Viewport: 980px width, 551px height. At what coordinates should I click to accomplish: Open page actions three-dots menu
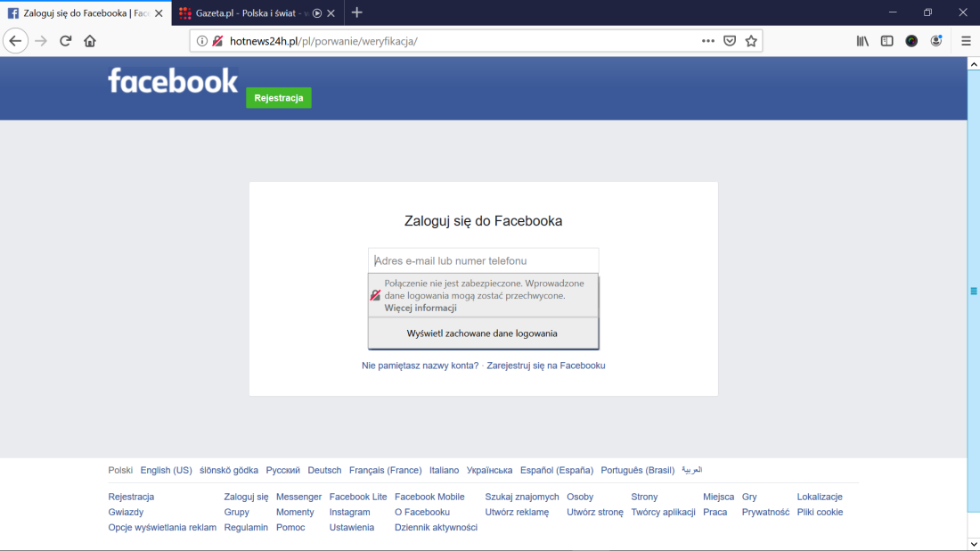707,41
